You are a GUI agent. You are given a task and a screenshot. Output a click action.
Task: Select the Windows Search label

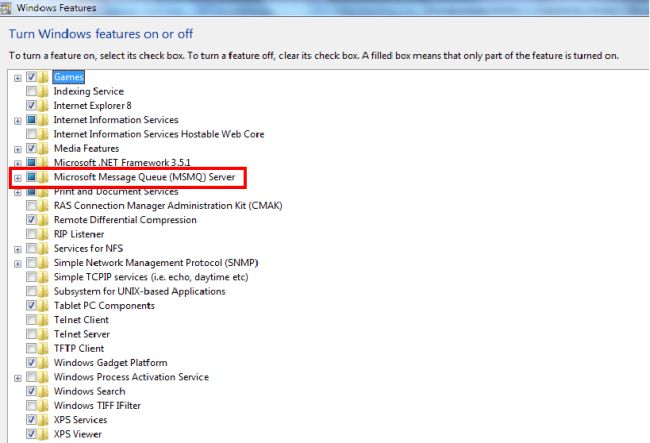pos(90,391)
